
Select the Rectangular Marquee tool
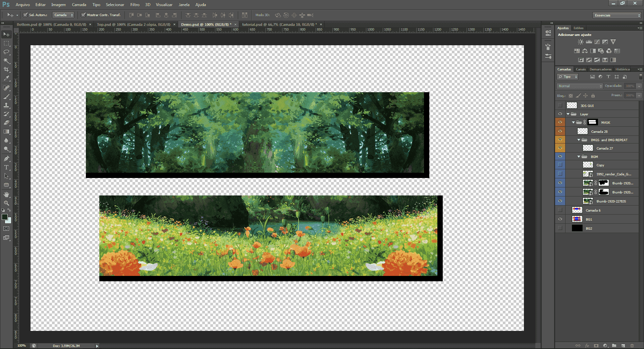tap(6, 43)
